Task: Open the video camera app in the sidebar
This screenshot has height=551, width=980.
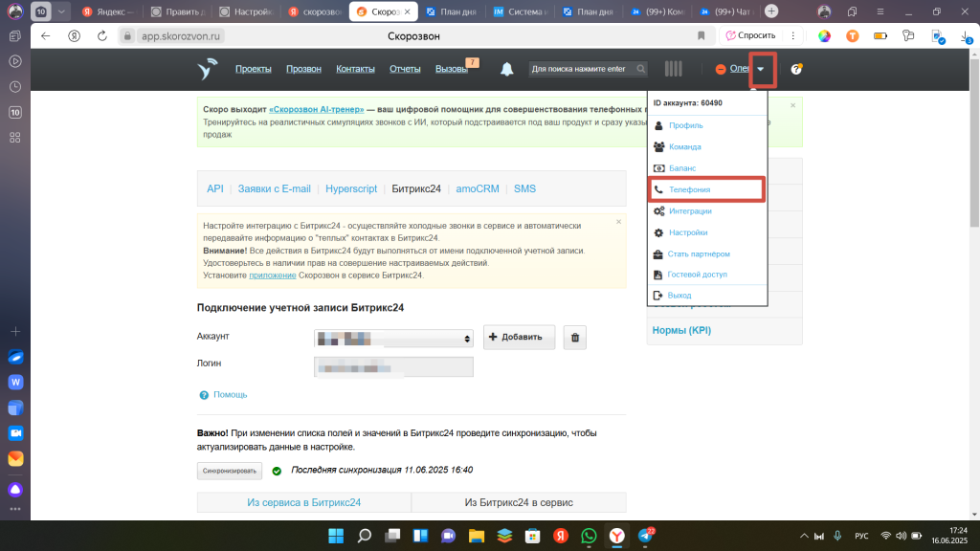Action: click(x=15, y=433)
